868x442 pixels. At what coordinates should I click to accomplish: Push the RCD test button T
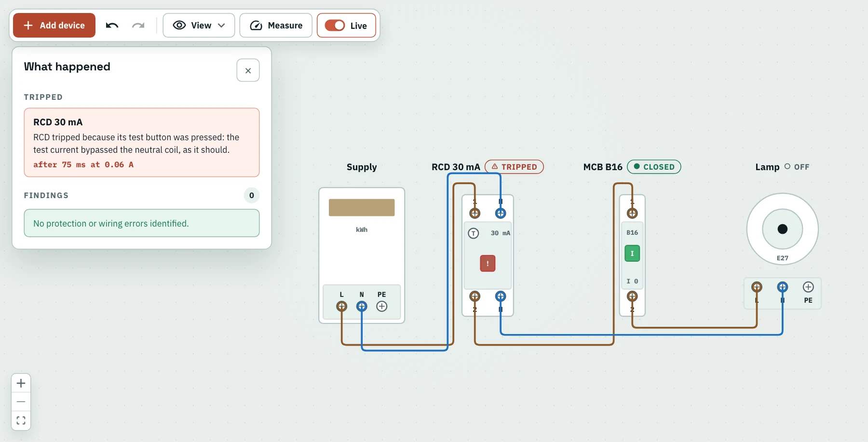tap(474, 233)
